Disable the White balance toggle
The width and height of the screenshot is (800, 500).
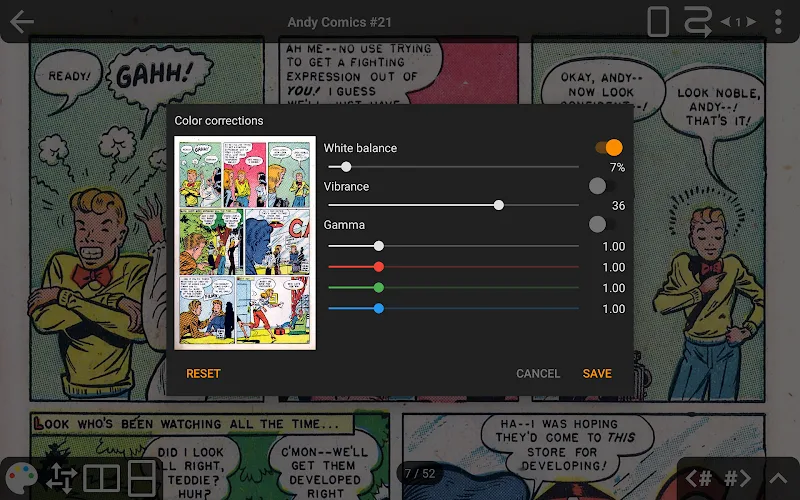tap(608, 148)
